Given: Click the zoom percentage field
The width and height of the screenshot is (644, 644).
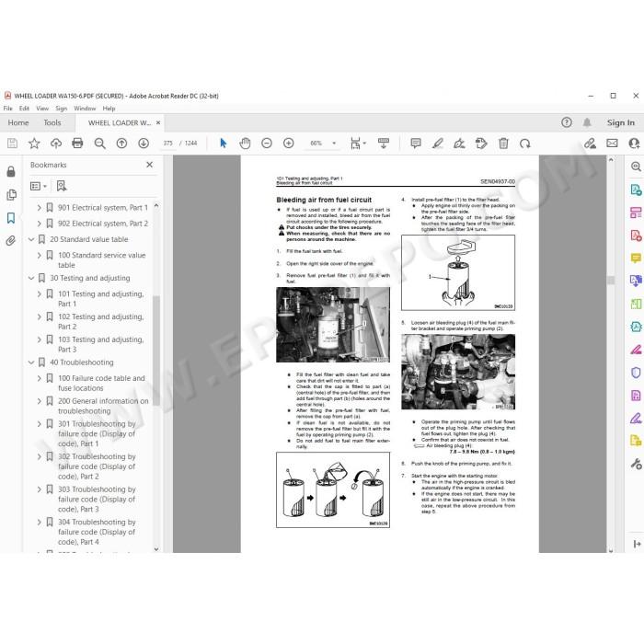Looking at the screenshot, I should pos(316,143).
